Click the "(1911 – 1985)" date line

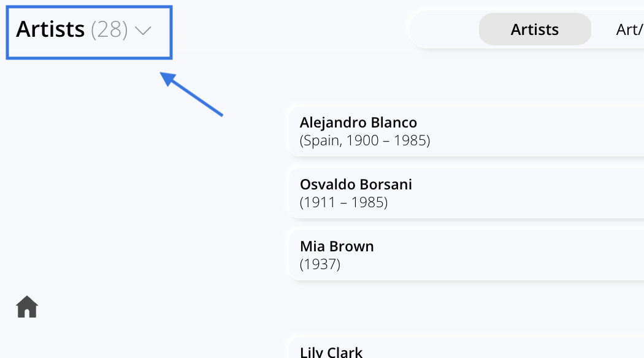(x=343, y=202)
